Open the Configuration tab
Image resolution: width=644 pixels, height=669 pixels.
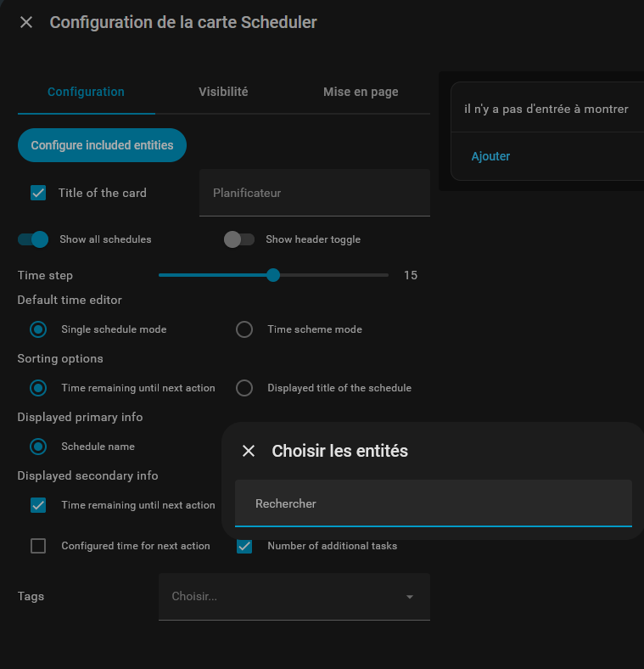[x=86, y=92]
